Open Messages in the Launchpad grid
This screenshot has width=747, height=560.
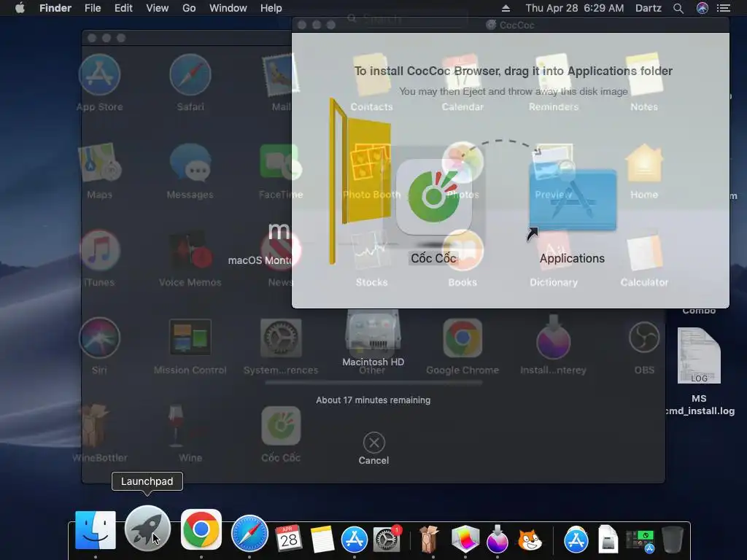click(190, 163)
